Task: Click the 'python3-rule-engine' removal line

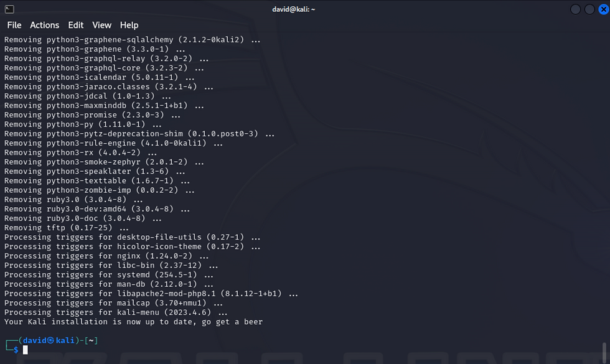Action: tap(113, 143)
